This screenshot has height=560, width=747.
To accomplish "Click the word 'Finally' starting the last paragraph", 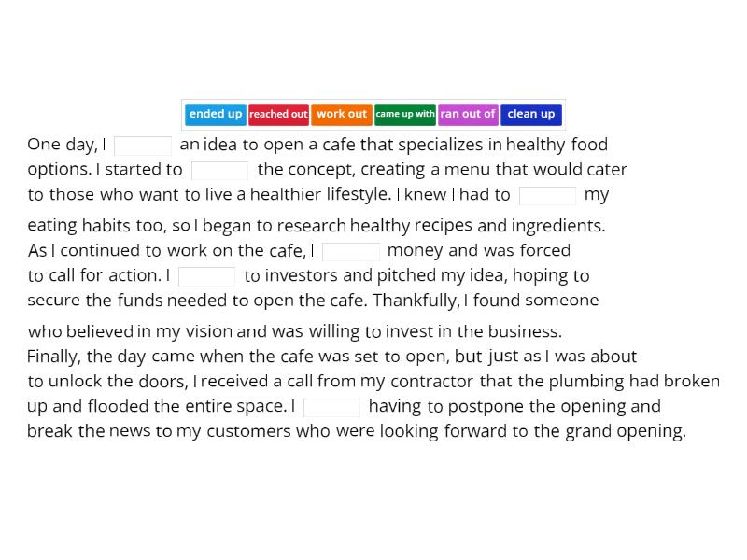I will 54,356.
